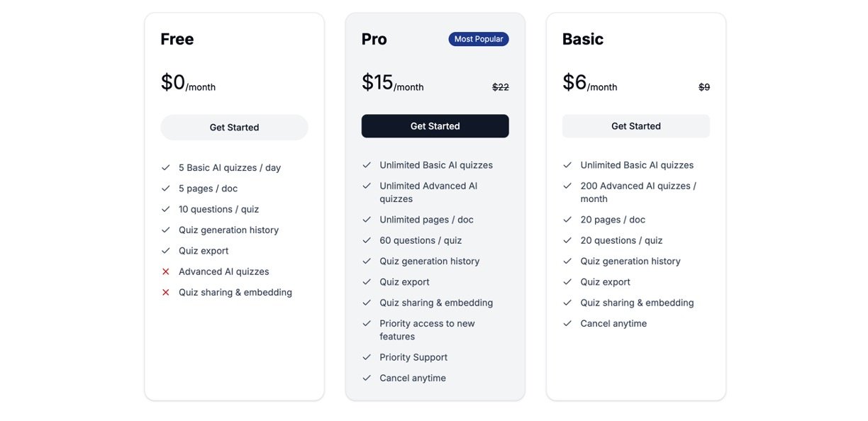Click the crossed-out $22 price
Screen dimensions: 868x421
pos(501,87)
